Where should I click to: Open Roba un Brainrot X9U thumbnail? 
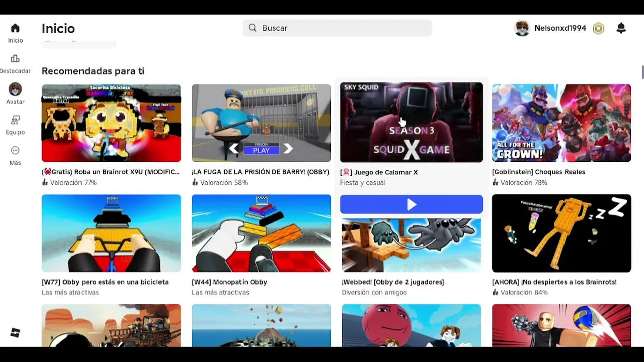tap(111, 123)
